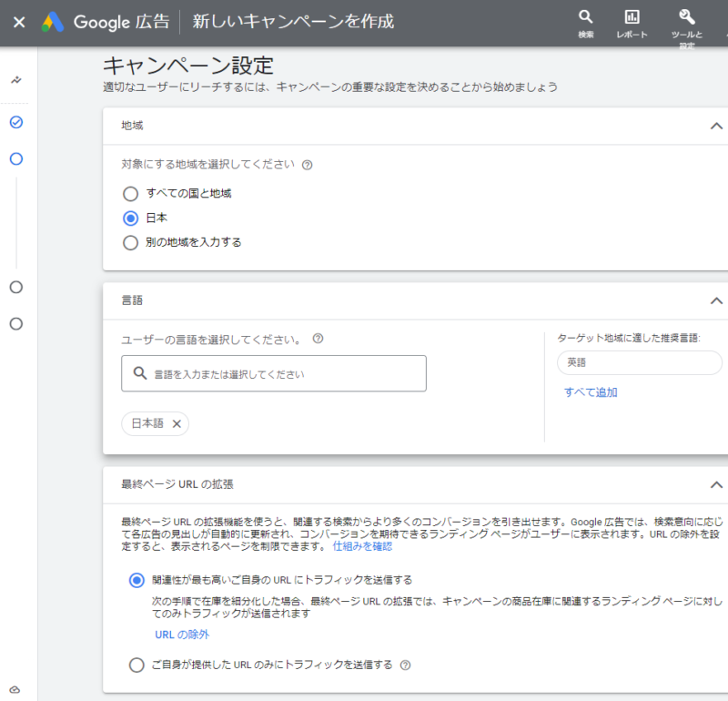Image resolution: width=728 pixels, height=701 pixels.
Task: Jump to the third step circle
Action: click(x=16, y=287)
